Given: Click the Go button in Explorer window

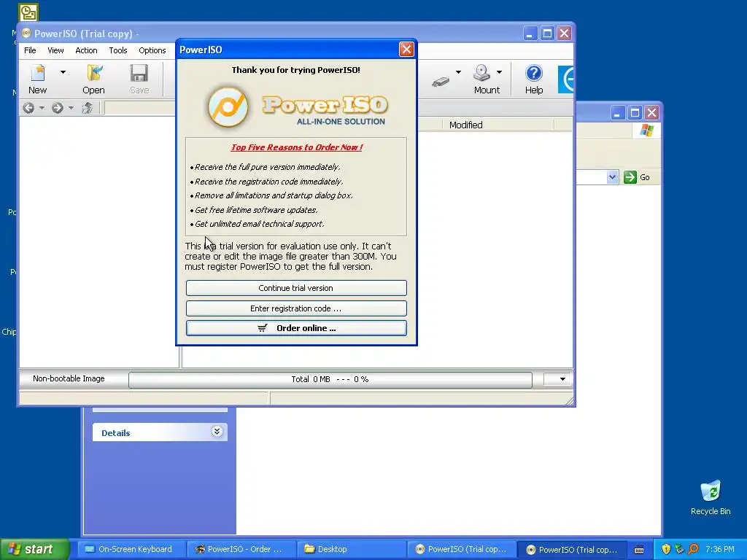Looking at the screenshot, I should tap(637, 177).
